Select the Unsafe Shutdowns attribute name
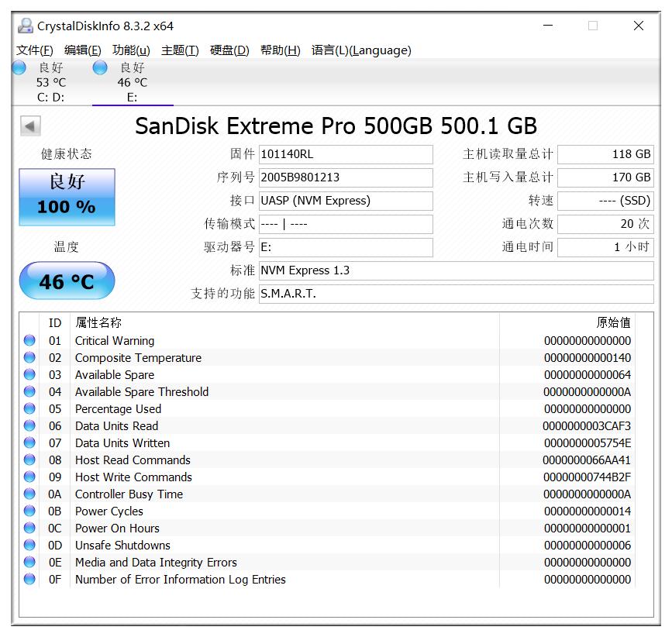The image size is (672, 637). 122,546
